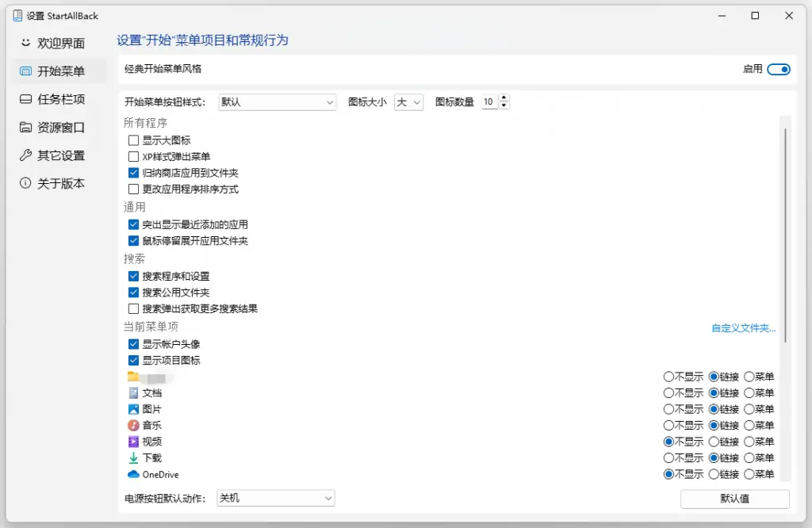This screenshot has width=812, height=528.
Task: Click the 音乐 item icon
Action: [133, 425]
